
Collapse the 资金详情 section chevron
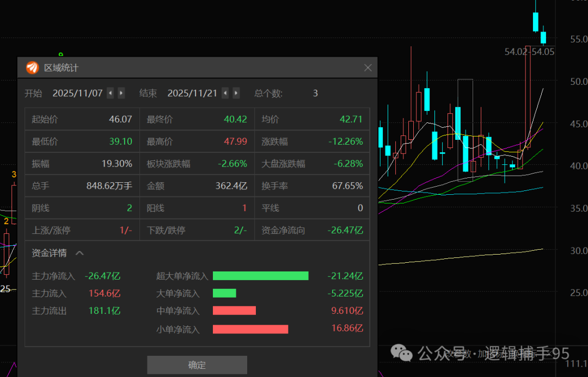click(x=79, y=254)
